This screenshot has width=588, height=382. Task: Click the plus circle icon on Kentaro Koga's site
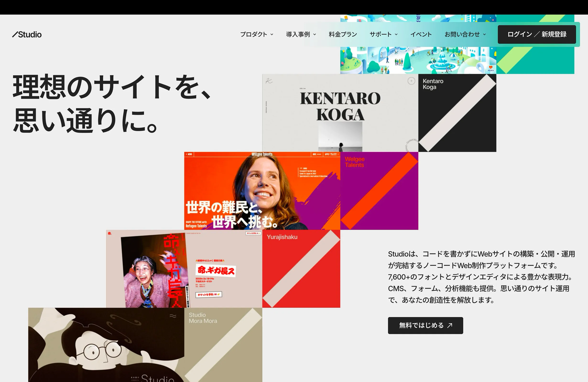point(411,80)
